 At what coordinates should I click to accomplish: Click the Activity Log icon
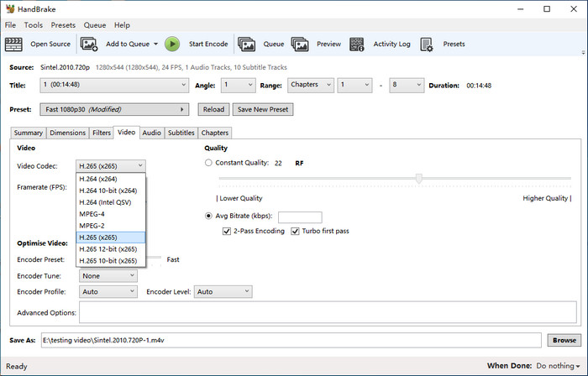coord(357,44)
